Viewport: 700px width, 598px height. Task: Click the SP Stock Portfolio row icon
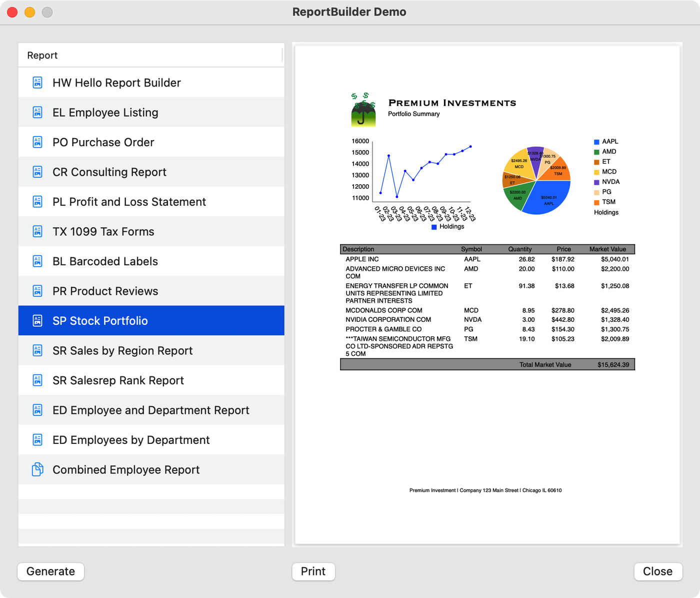pyautogui.click(x=37, y=321)
